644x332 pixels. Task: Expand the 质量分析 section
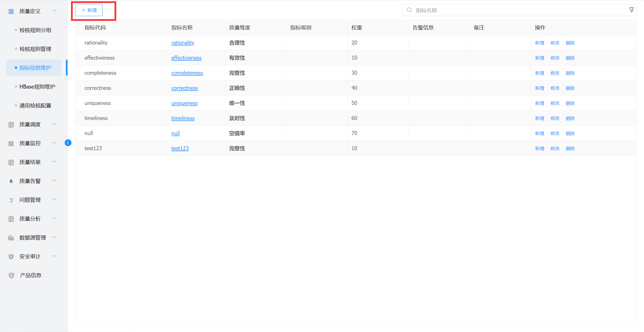point(30,219)
